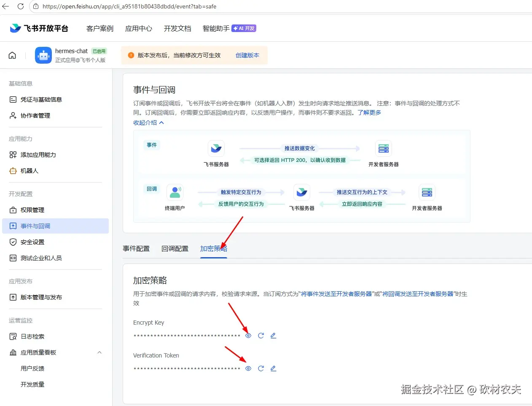Collapse the intro via 收起介绍
Viewport: 532px width, 406px height.
click(148, 123)
